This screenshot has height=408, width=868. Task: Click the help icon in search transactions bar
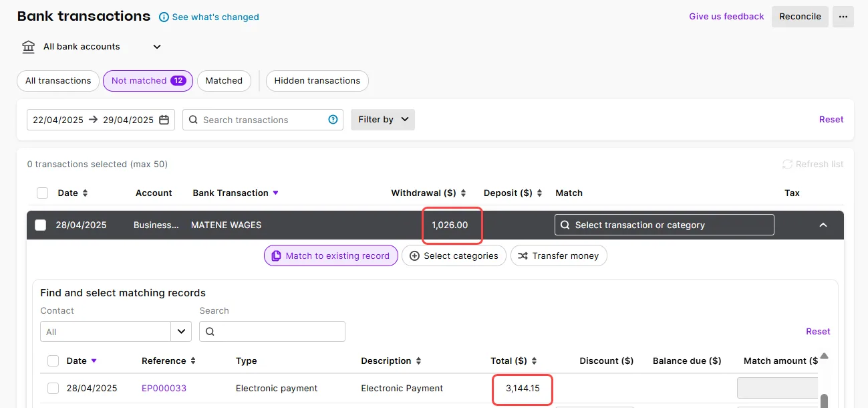click(333, 120)
